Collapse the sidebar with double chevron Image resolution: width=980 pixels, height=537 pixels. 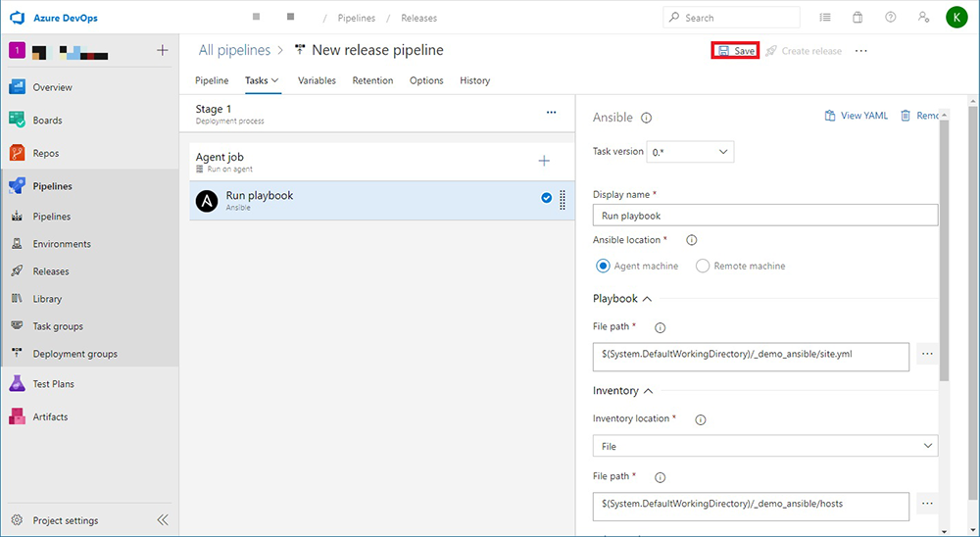point(163,520)
